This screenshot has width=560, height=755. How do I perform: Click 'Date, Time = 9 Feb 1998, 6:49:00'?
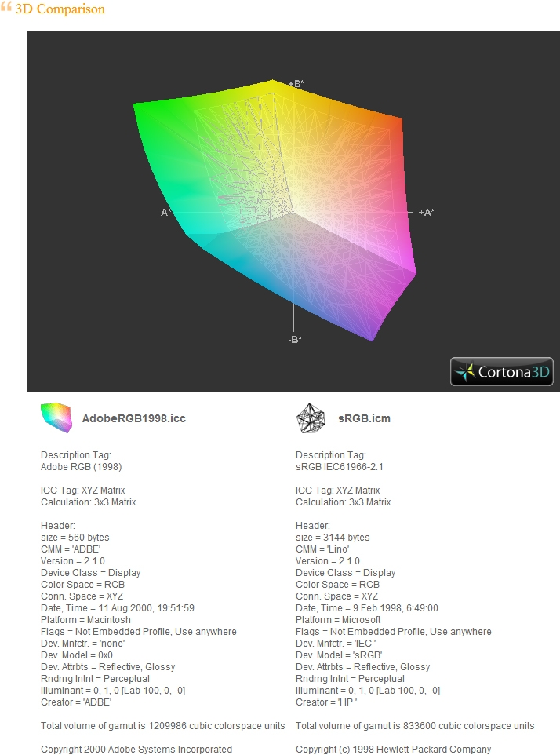click(x=367, y=608)
